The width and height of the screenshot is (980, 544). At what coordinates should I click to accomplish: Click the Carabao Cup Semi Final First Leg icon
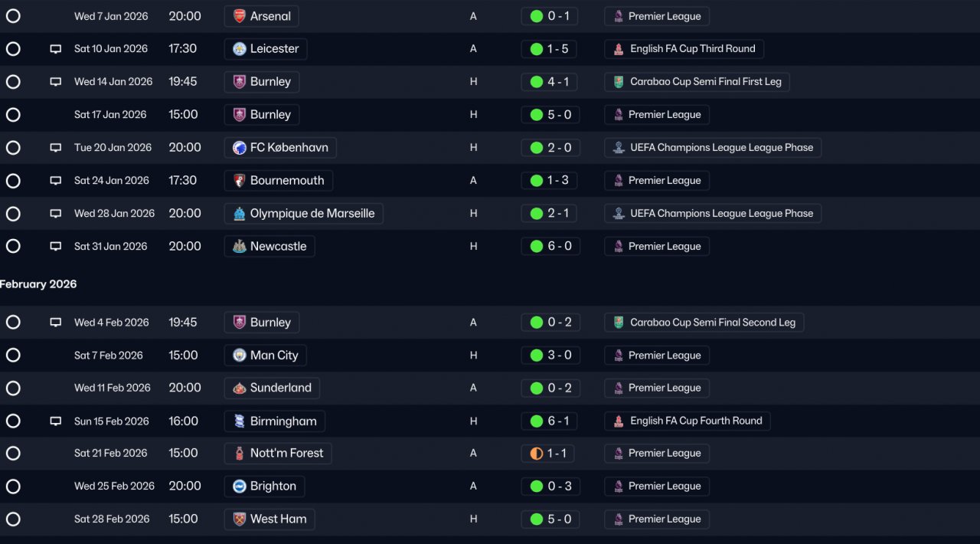[618, 82]
